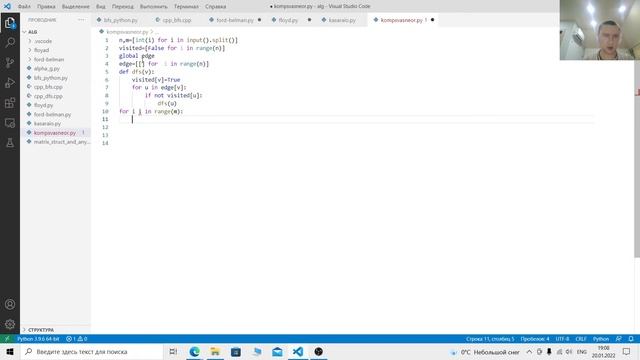
Task: Click the VS Code logo in title bar
Action: (x=7, y=6)
